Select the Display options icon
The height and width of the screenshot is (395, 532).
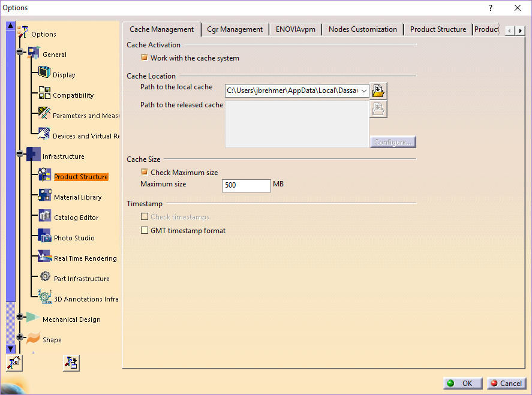[44, 73]
